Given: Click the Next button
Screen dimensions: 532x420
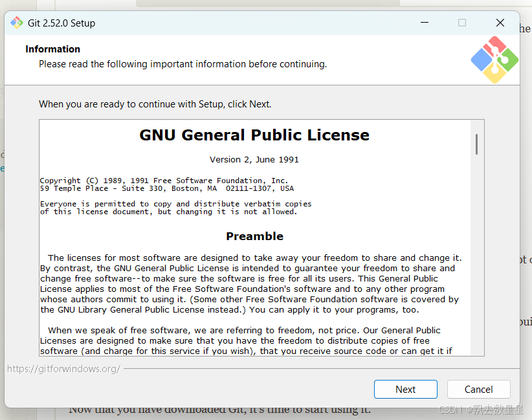Looking at the screenshot, I should (x=405, y=389).
